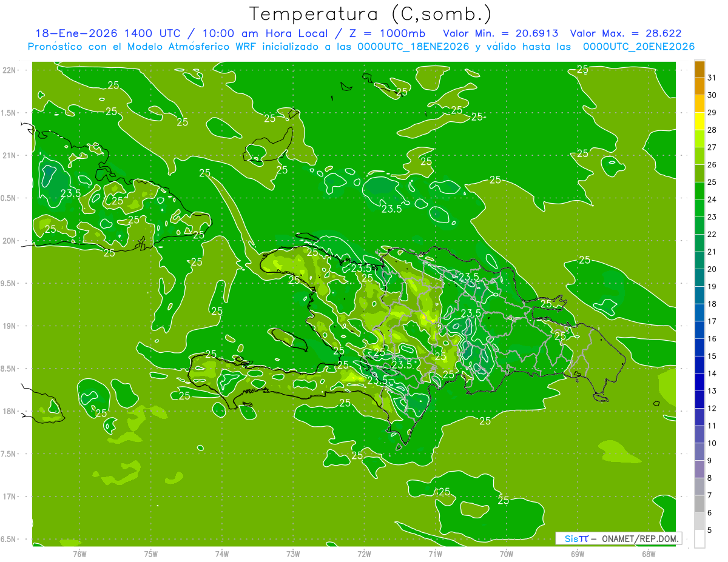Click the '72W' longitude axis label
This screenshot has width=728, height=562.
click(x=364, y=554)
